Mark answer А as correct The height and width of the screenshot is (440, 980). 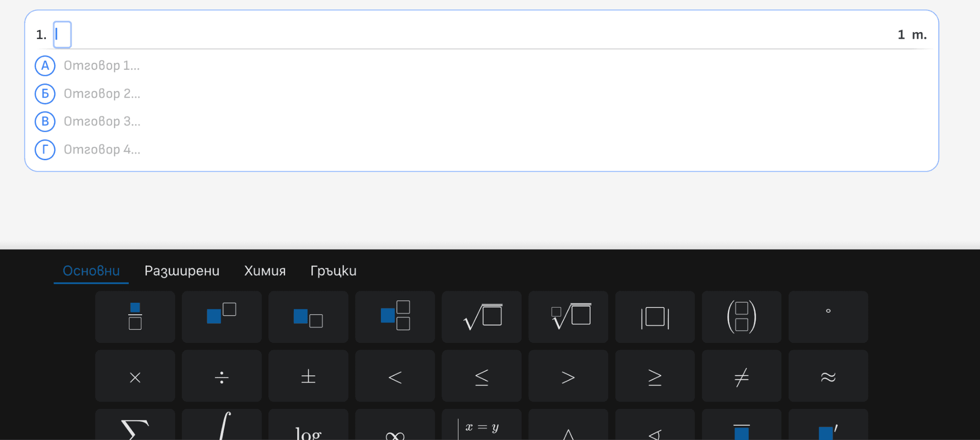(45, 66)
